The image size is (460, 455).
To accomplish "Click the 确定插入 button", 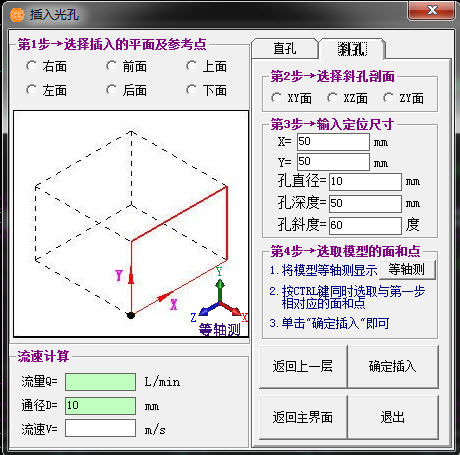I will 393,366.
